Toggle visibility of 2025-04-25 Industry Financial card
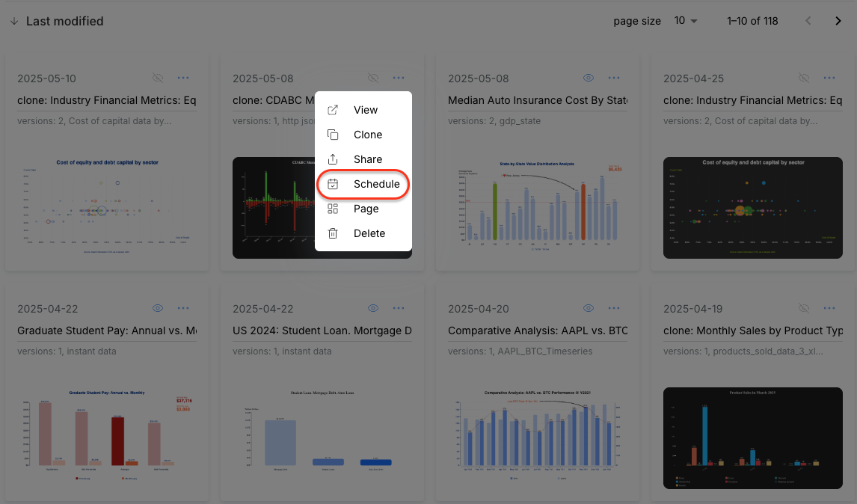This screenshot has width=857, height=504. point(803,79)
